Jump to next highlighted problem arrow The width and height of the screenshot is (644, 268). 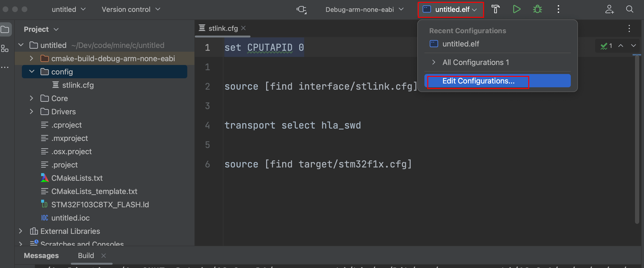point(633,46)
